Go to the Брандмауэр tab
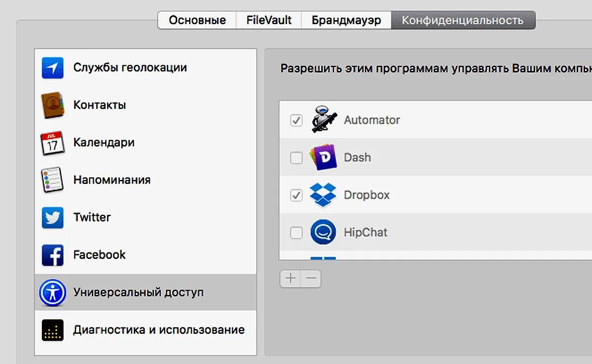 click(346, 20)
